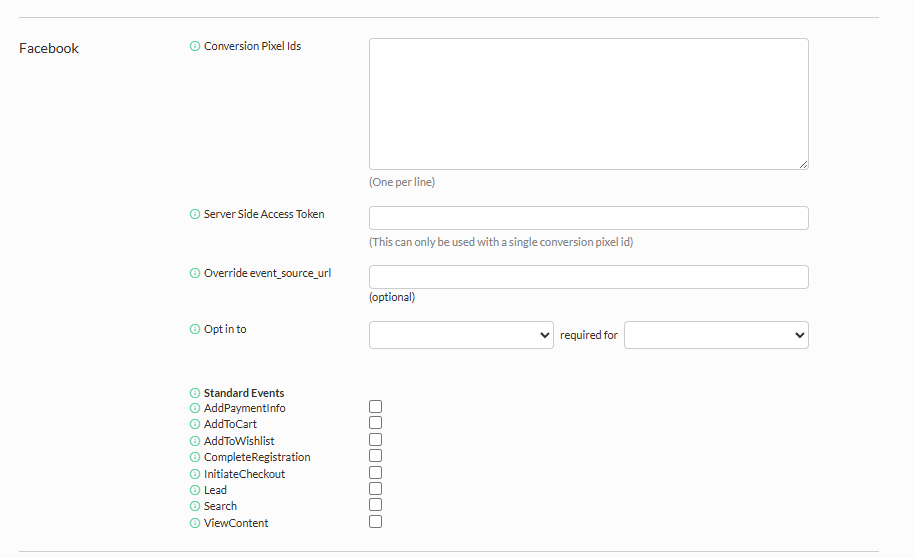Enable the ViewContent checkbox

point(375,521)
